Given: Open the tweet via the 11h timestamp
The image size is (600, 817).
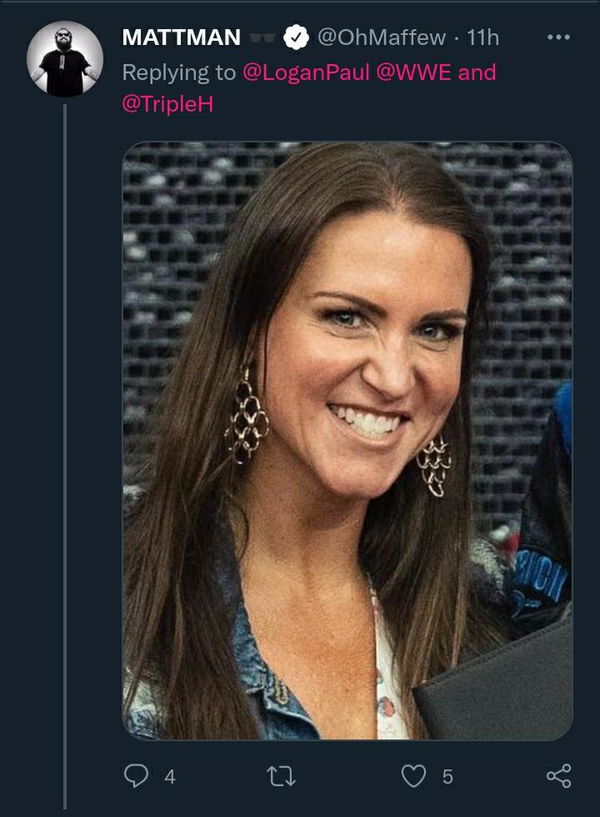Looking at the screenshot, I should (482, 38).
